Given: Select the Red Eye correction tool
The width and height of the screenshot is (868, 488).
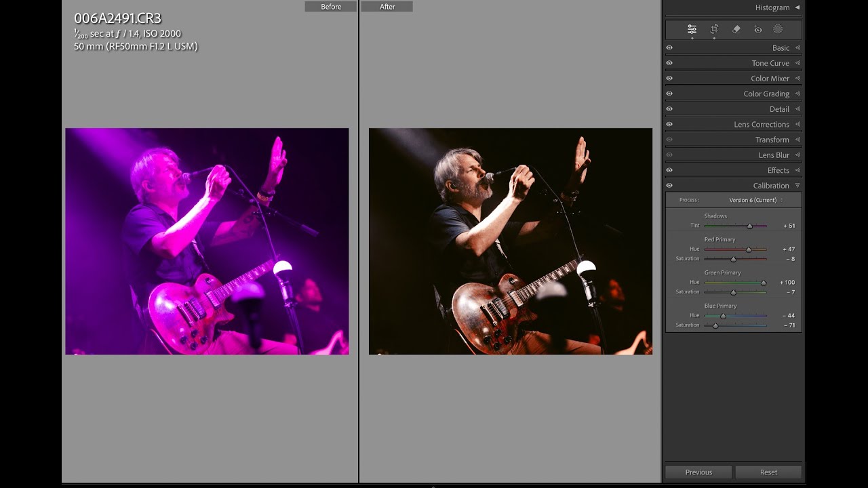Looking at the screenshot, I should coord(758,29).
